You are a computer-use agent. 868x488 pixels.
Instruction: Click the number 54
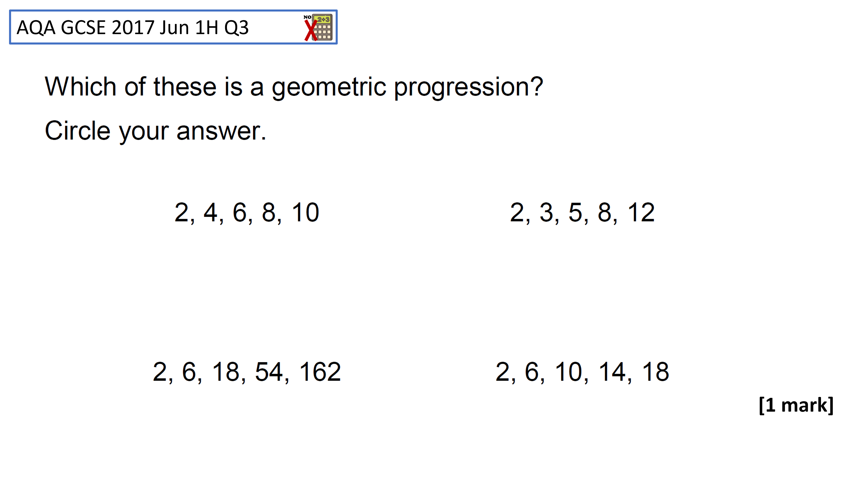(269, 372)
